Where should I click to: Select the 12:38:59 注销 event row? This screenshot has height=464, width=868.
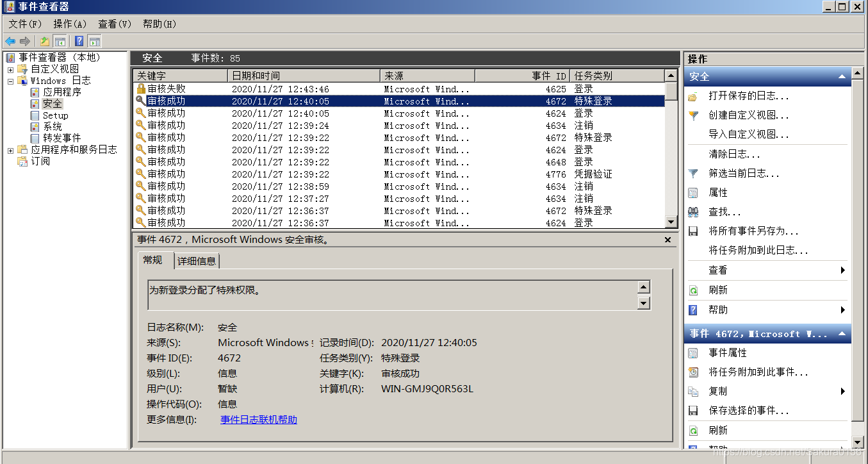point(399,186)
